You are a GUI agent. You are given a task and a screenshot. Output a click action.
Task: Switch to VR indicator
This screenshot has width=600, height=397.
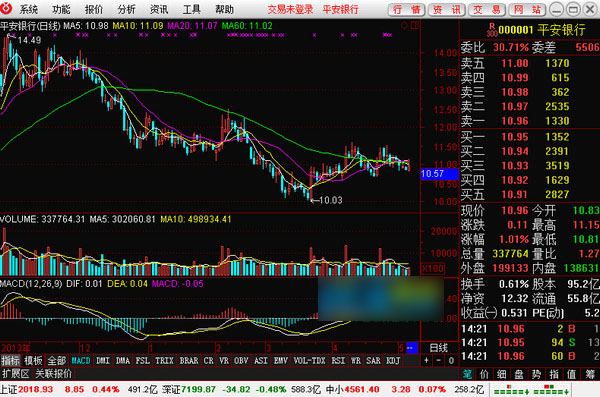pyautogui.click(x=224, y=361)
